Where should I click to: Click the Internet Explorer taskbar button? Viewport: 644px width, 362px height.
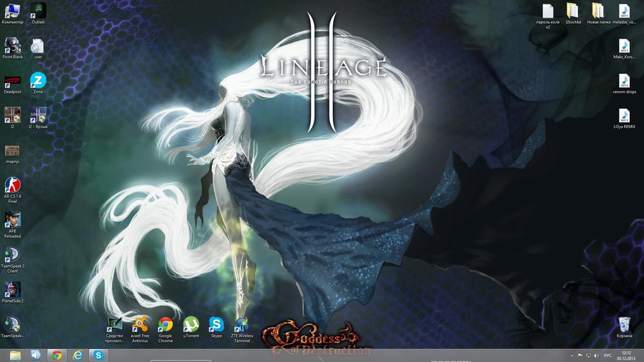click(77, 355)
